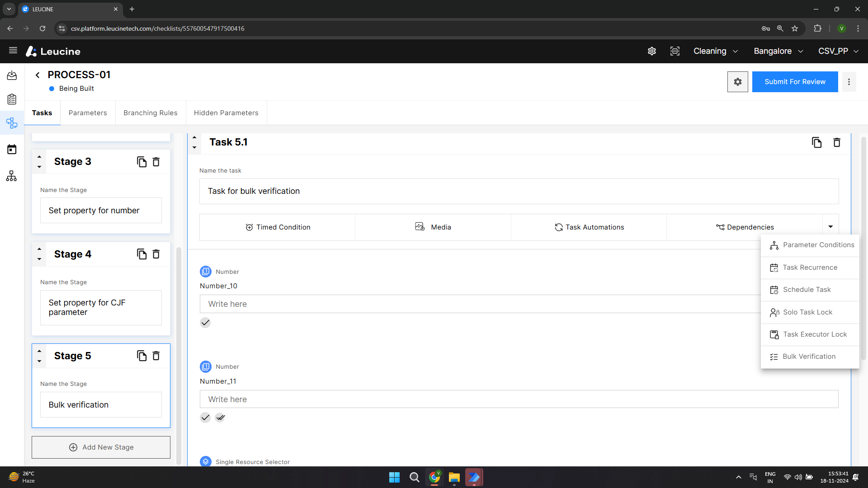The width and height of the screenshot is (868, 488).
Task: Click Stage 3 name field 'Set property for number'
Action: coord(101,211)
